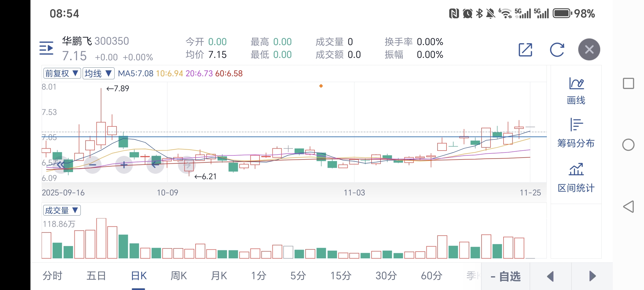The width and height of the screenshot is (644, 290).
Task: Switch to the 周K tab
Action: (x=178, y=276)
